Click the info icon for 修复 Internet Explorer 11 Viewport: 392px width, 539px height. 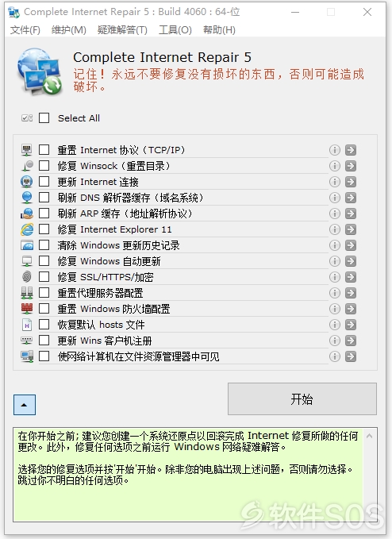click(x=335, y=229)
